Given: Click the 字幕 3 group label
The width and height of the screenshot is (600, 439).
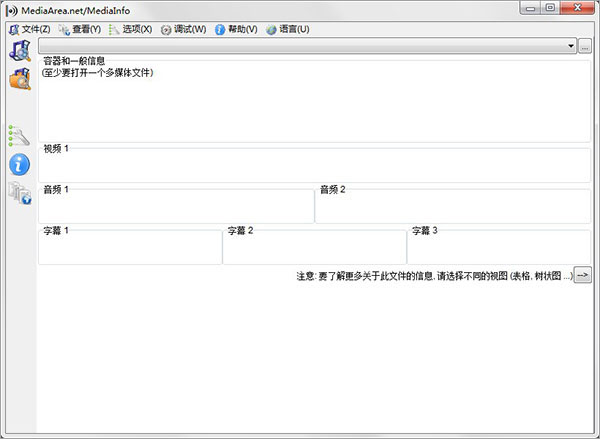Looking at the screenshot, I should (x=425, y=230).
